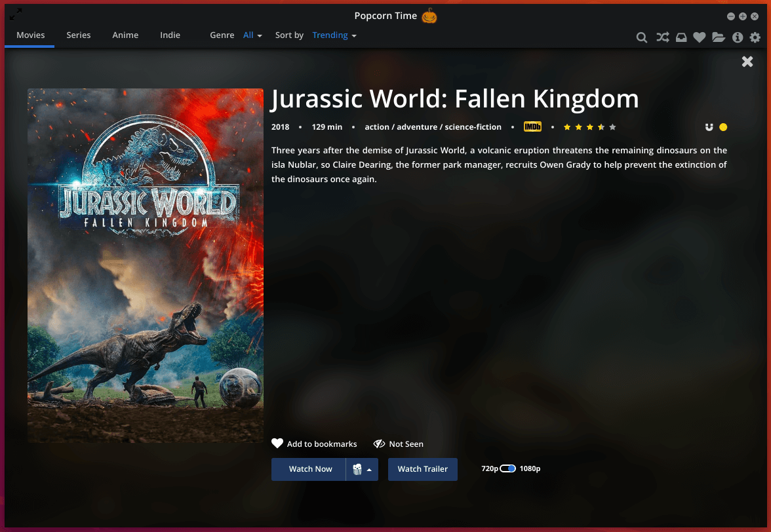The width and height of the screenshot is (771, 532).
Task: Click the shuffle random movie icon
Action: coord(662,37)
